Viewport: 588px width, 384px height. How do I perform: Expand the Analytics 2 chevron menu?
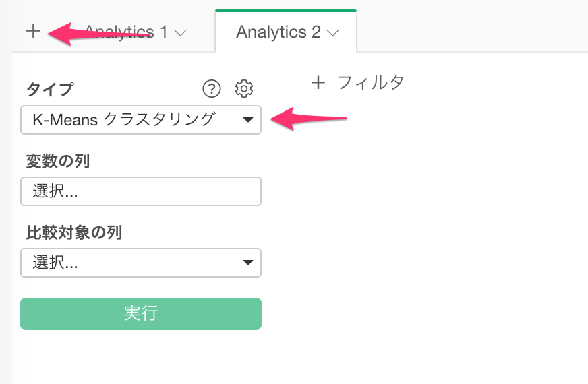(x=332, y=33)
